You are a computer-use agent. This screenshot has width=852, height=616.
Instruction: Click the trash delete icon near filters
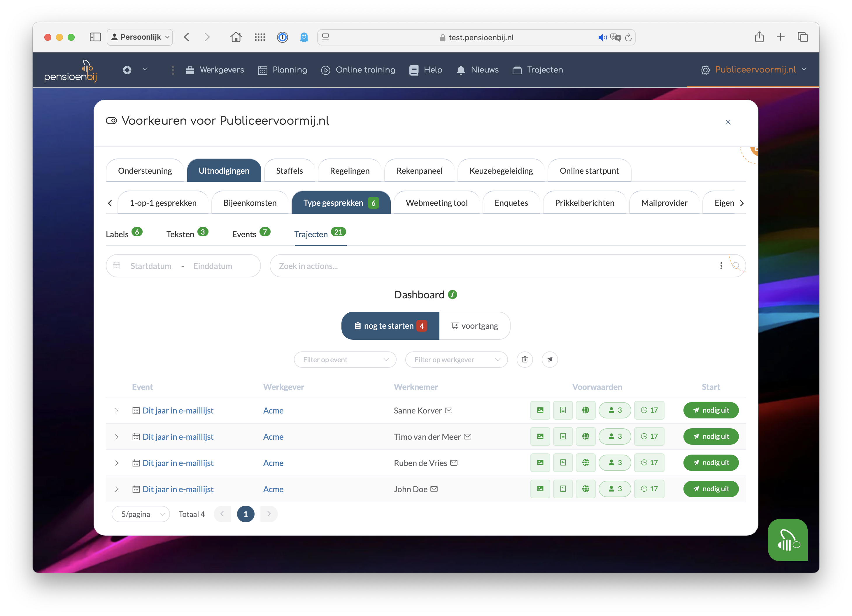[525, 359]
